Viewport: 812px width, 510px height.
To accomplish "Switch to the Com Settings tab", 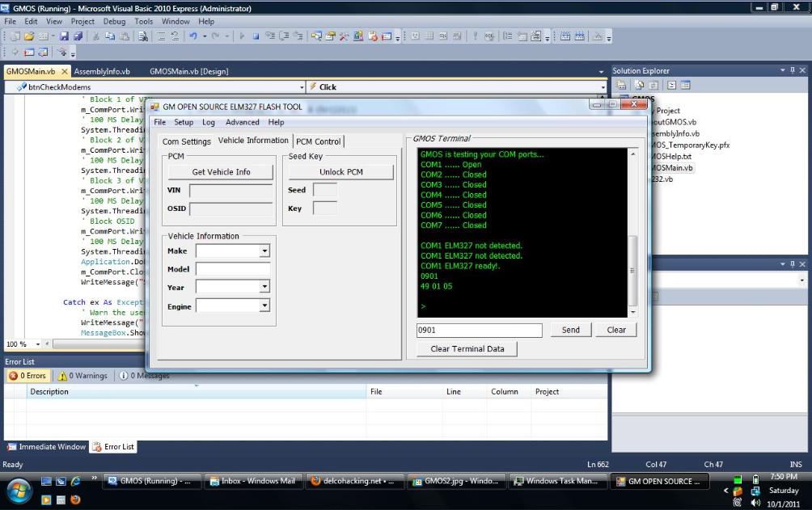I will coord(187,141).
